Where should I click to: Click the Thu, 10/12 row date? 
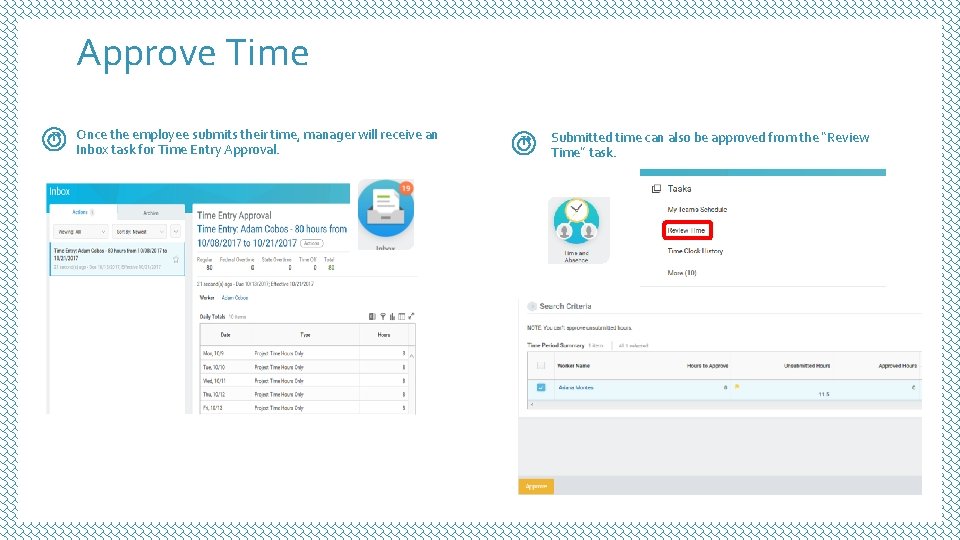point(214,394)
